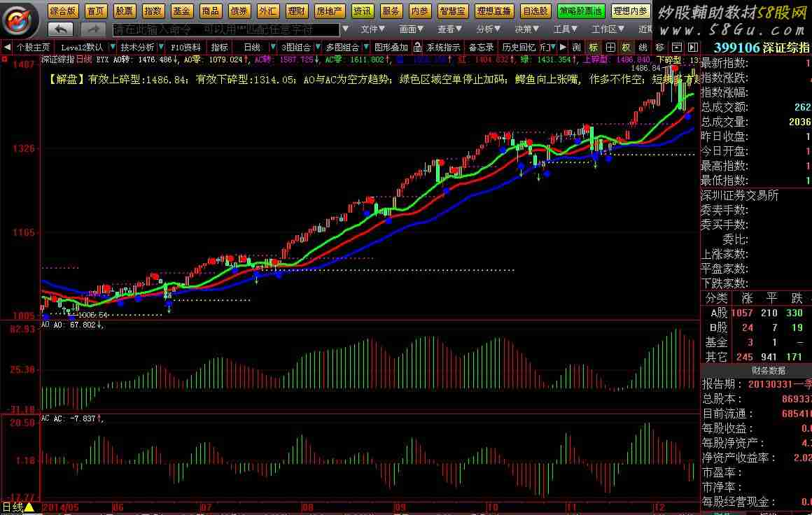Click the green 资讯 button
The image size is (812, 515).
coord(362,11)
